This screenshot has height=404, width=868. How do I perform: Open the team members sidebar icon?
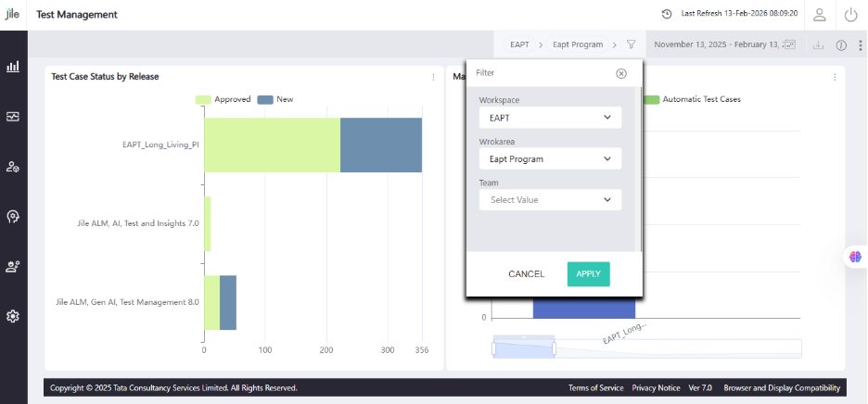point(13,267)
